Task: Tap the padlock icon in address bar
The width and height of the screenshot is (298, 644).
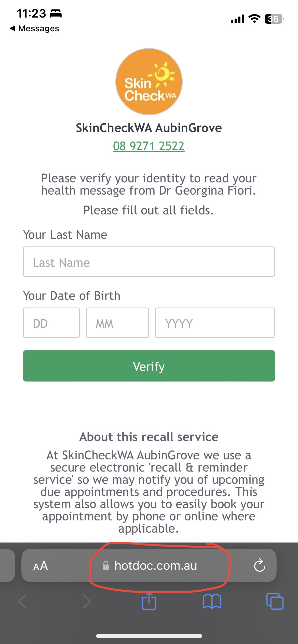Action: pos(106,566)
